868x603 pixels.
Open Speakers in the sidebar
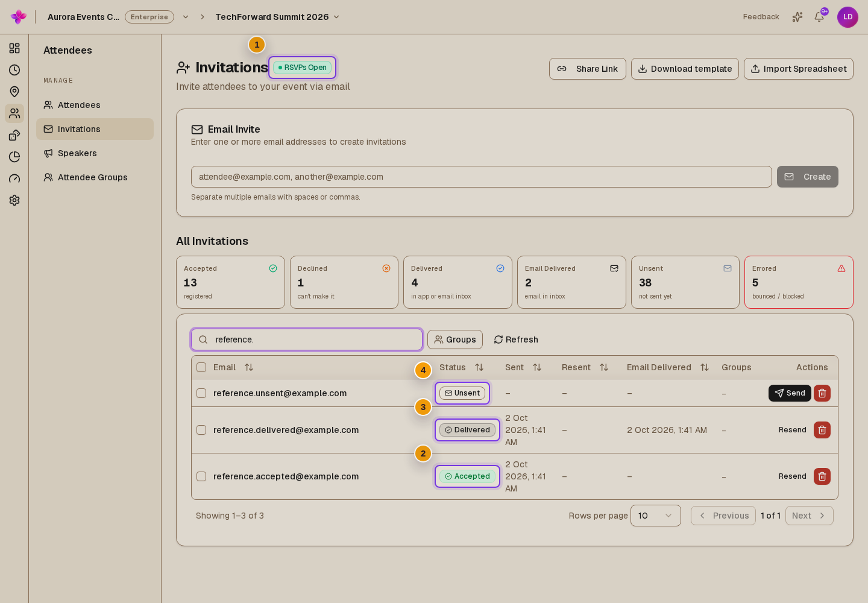tap(95, 153)
